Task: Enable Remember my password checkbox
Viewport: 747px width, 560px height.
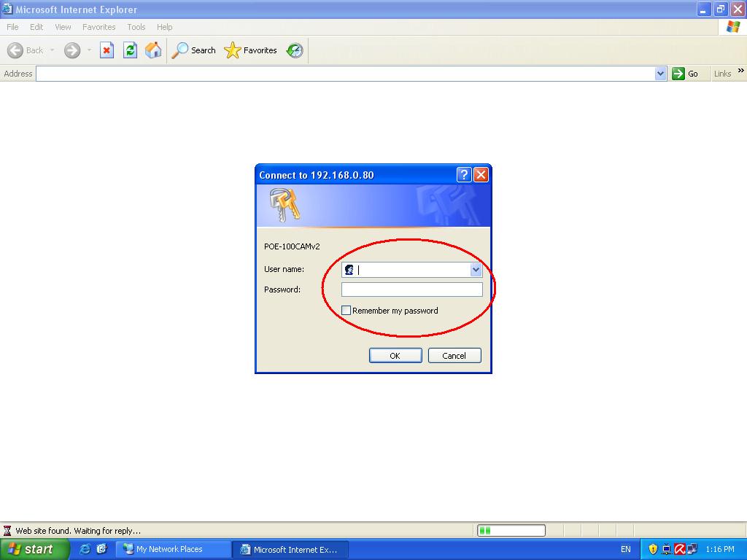Action: [347, 311]
